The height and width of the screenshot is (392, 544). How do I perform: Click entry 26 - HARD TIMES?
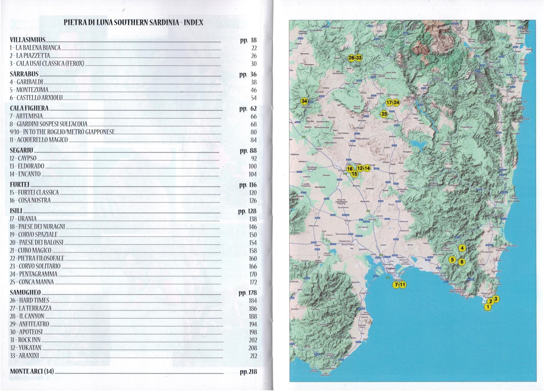pos(29,300)
